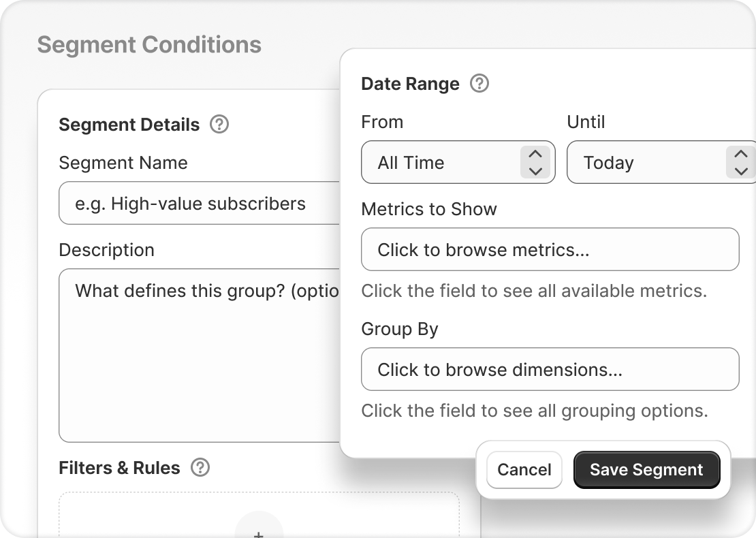Image resolution: width=756 pixels, height=538 pixels.
Task: Open the Group By dimensions field
Action: pyautogui.click(x=550, y=370)
